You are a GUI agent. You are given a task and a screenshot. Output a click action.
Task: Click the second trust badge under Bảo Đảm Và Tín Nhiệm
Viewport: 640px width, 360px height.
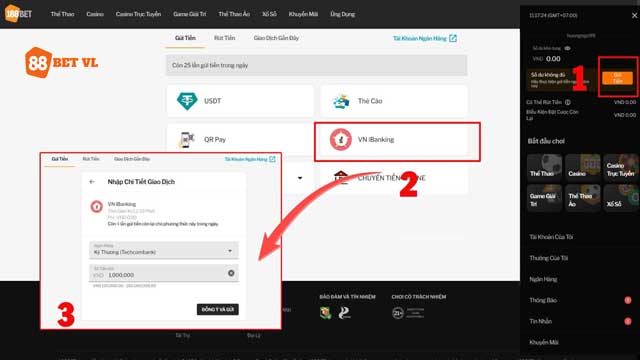(344, 313)
